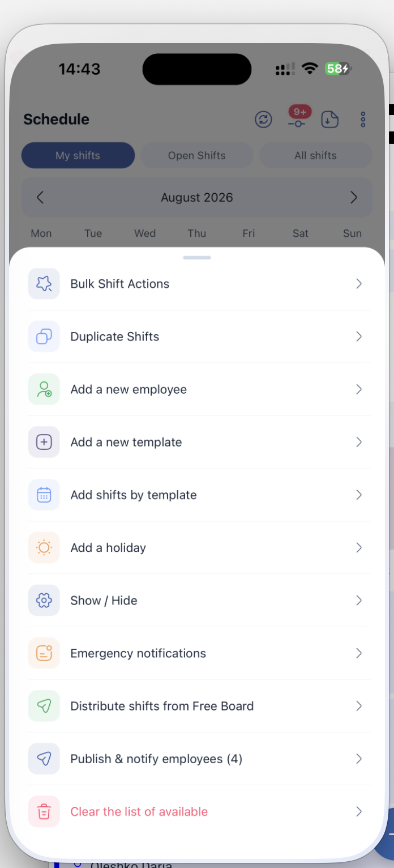Switch to the Open Shifts tab
The image size is (394, 868).
[x=197, y=155]
